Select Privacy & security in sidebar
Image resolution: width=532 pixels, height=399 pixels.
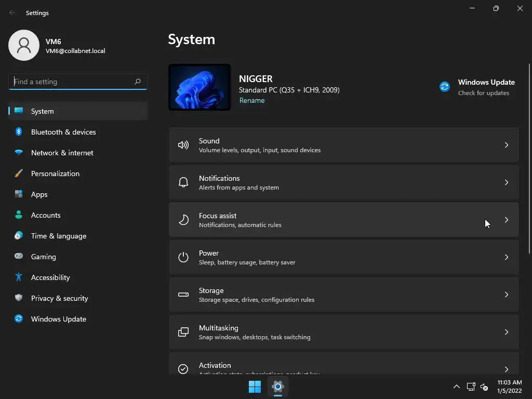tap(59, 298)
